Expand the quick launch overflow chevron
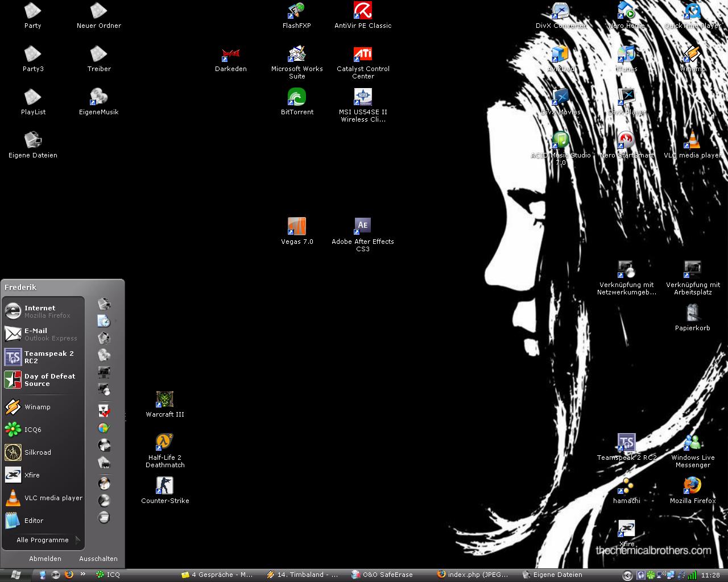This screenshot has height=582, width=728. 83,574
